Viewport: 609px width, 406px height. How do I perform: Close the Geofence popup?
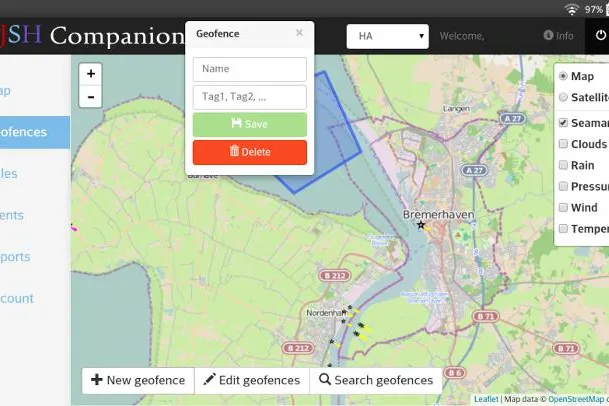(x=299, y=33)
